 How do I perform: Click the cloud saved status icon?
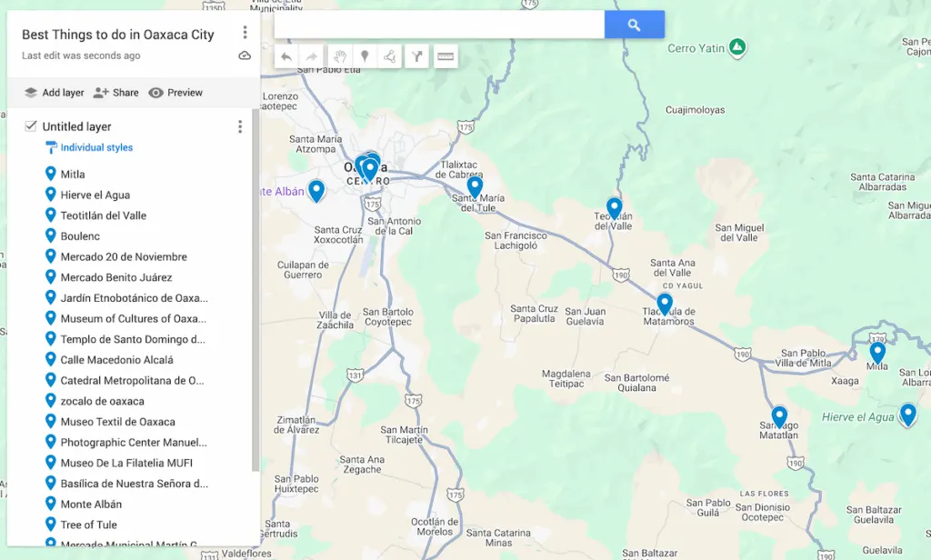click(245, 55)
